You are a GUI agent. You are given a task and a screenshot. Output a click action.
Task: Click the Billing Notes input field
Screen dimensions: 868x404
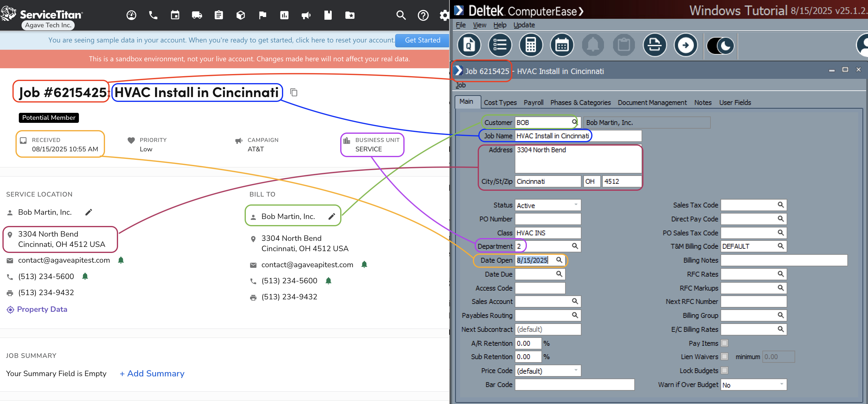click(784, 260)
